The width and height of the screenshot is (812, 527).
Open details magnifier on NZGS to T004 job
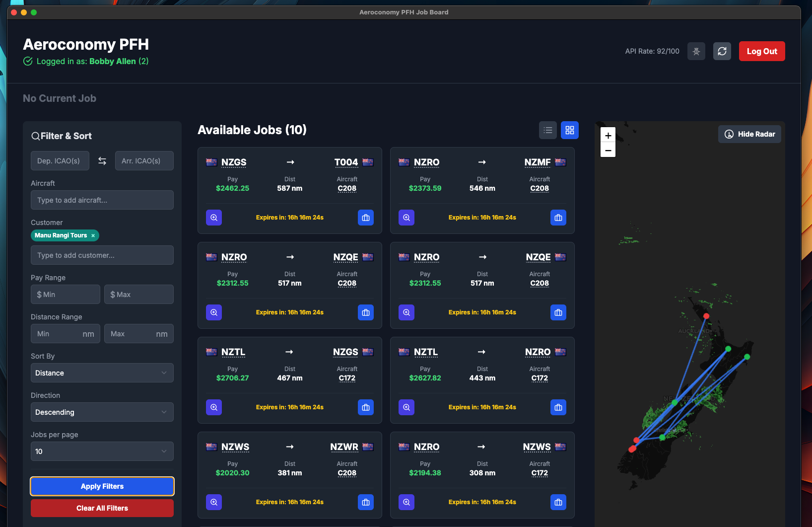(213, 217)
